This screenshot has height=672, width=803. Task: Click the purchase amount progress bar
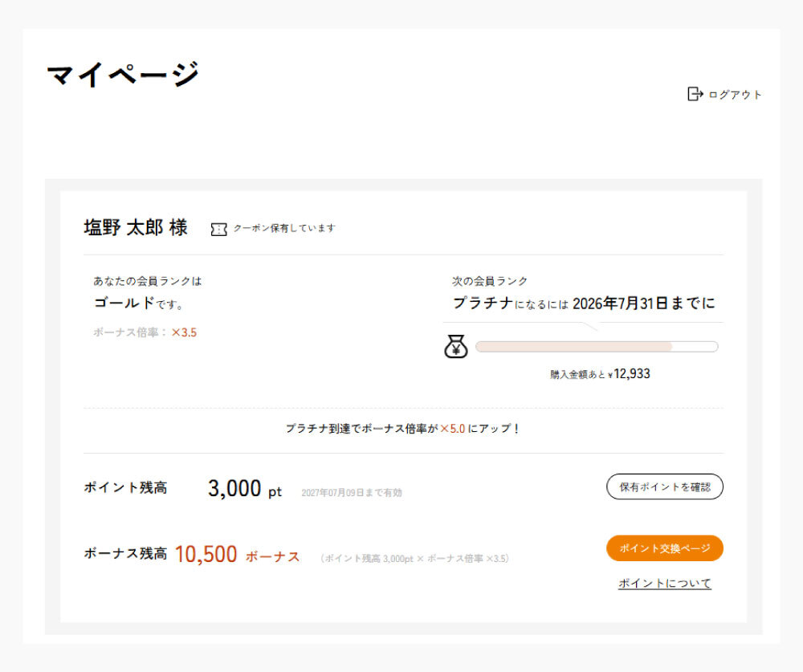597,347
